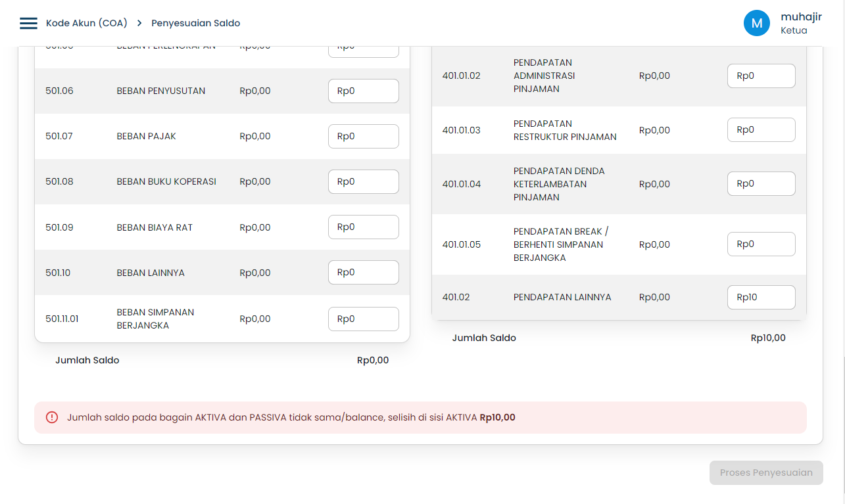
Task: Click the saldo field for BEBAN BUKU KOPERASI
Action: tap(363, 181)
